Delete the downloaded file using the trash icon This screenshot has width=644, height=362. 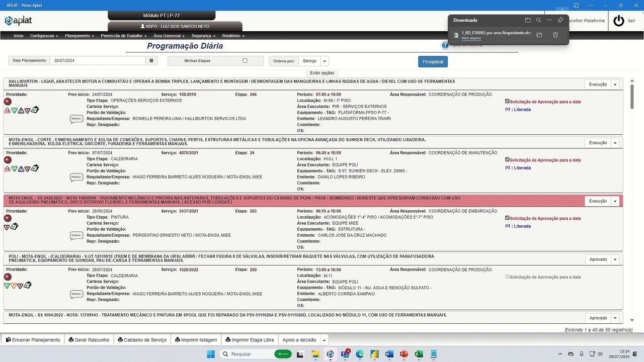coord(555,35)
